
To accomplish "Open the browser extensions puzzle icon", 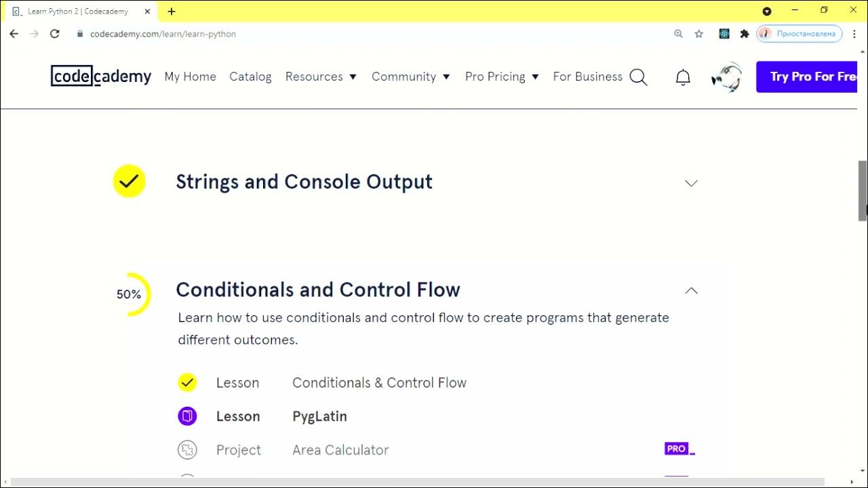I will pyautogui.click(x=745, y=34).
